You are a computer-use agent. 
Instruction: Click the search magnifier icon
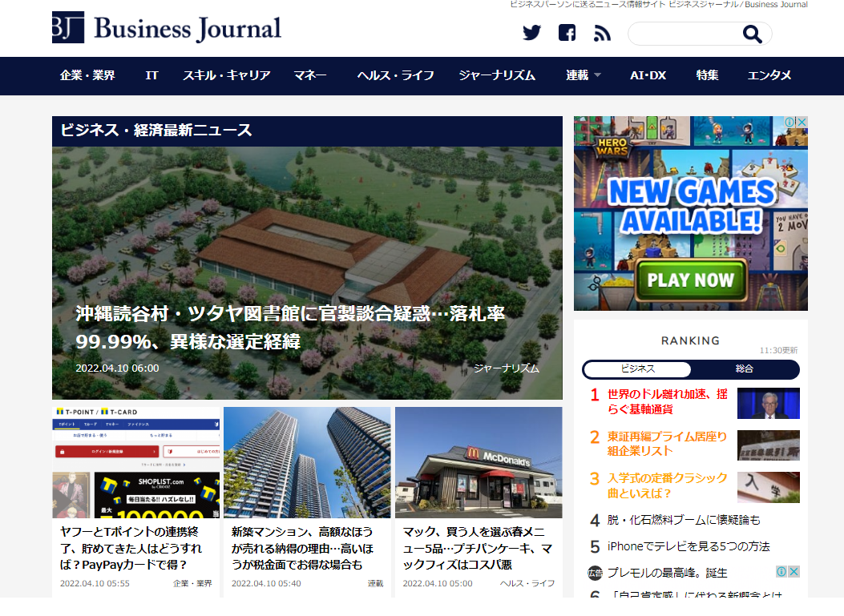coord(752,34)
